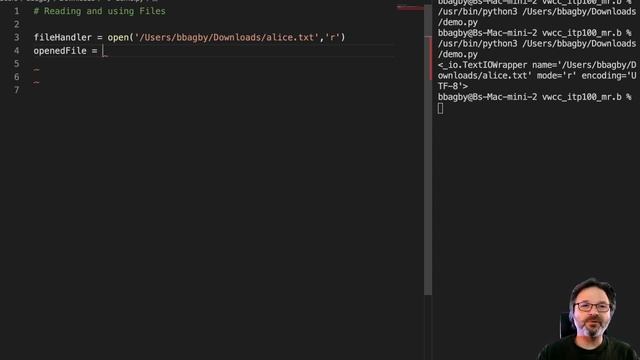Click the second '/demo.py' line in the terminal
Viewport: 640px width, 360px height.
[458, 54]
